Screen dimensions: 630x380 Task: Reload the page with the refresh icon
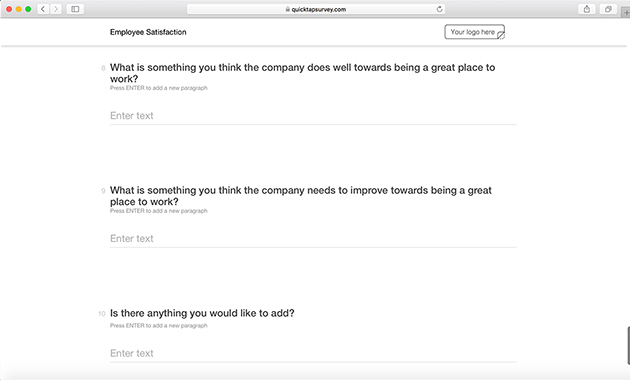(x=440, y=9)
